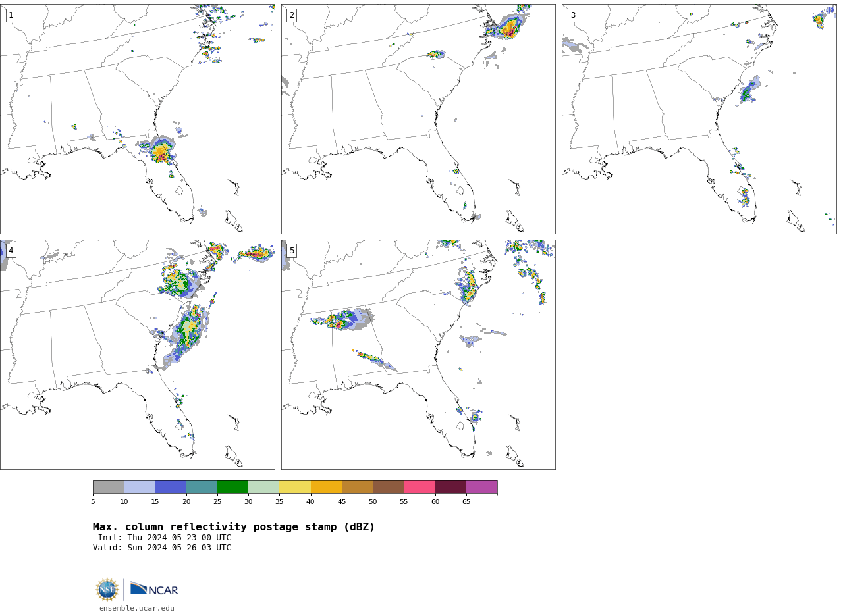Open ensemble member 2 map panel
Viewport: 843px width, 616px height.
pos(418,119)
